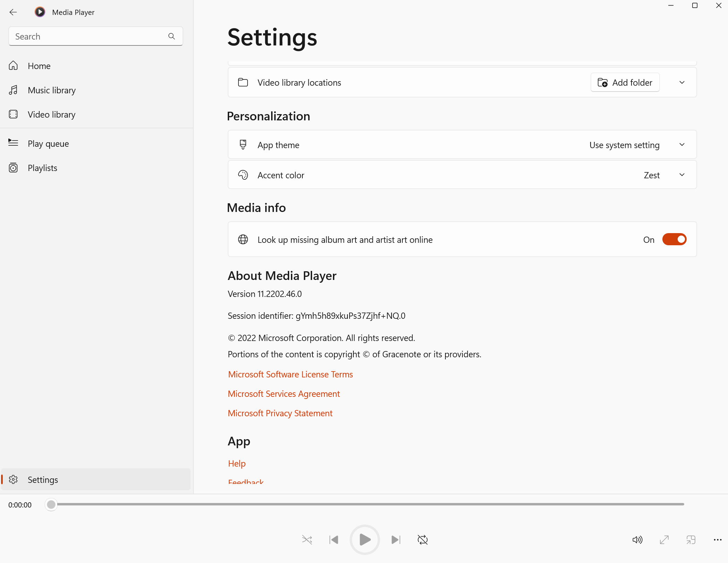Screen dimensions: 728x563
Task: Click the App theme paintbrush icon
Action: point(243,145)
